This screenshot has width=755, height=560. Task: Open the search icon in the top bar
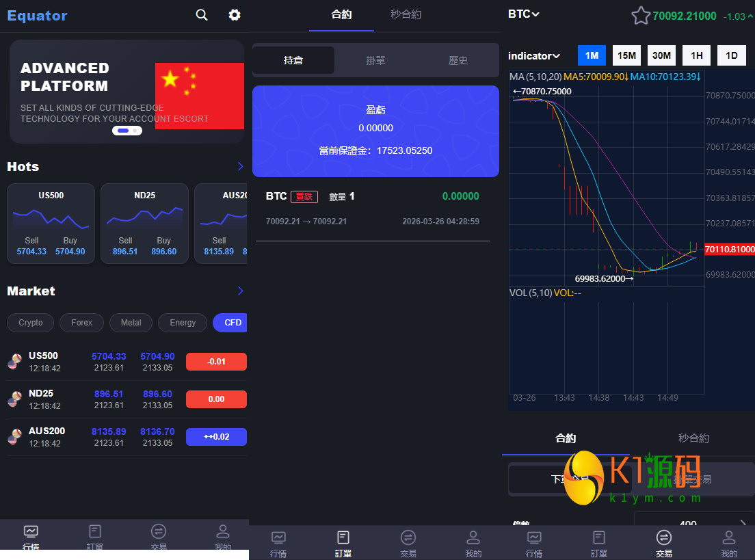(x=201, y=14)
